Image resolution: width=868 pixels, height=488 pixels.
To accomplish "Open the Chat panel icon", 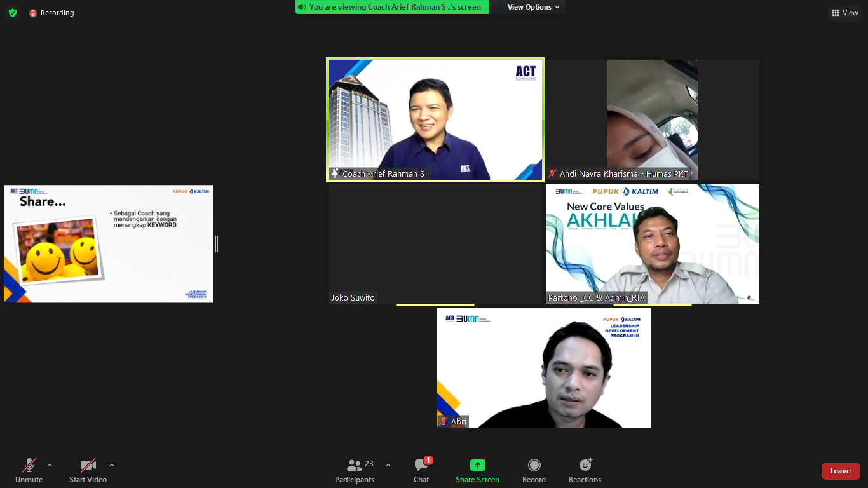I will click(421, 465).
